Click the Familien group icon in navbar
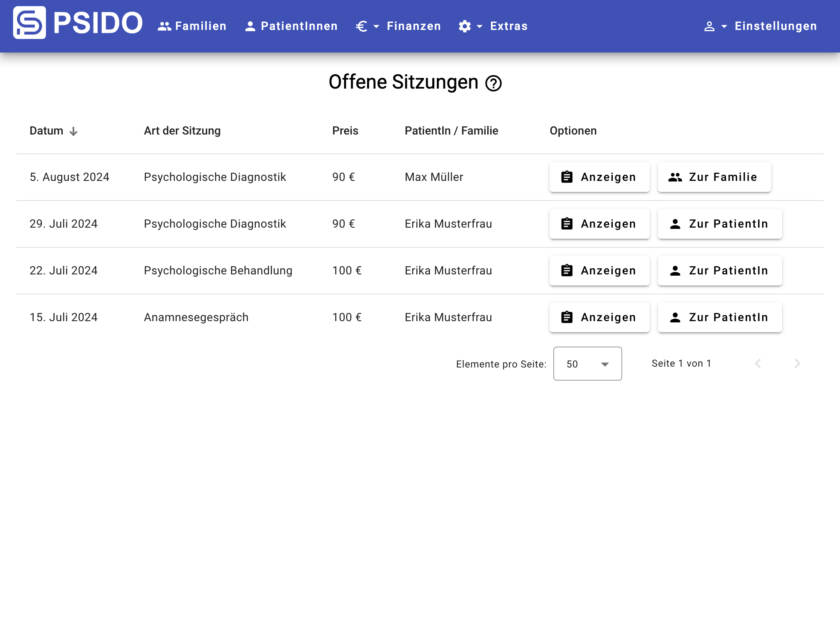Image resolution: width=840 pixels, height=630 pixels. [164, 26]
